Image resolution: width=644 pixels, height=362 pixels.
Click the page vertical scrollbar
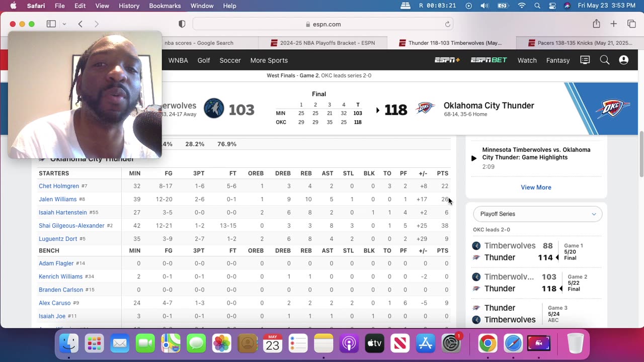tap(641, 154)
